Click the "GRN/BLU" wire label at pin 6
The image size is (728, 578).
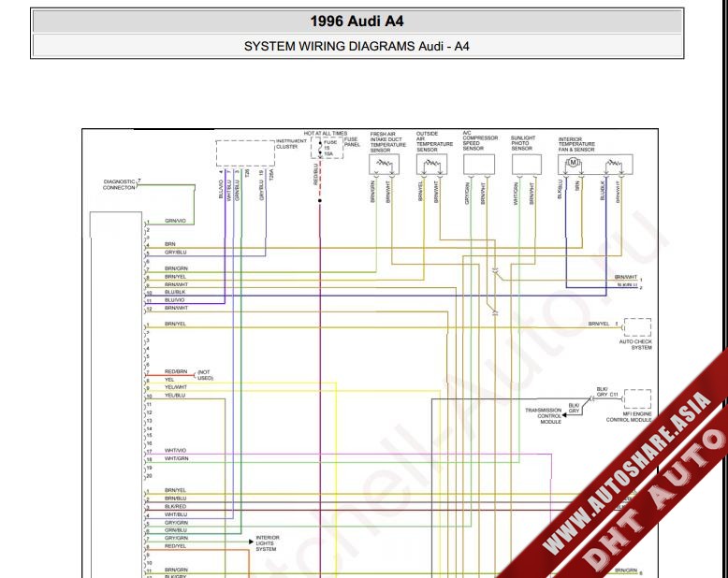pos(176,530)
